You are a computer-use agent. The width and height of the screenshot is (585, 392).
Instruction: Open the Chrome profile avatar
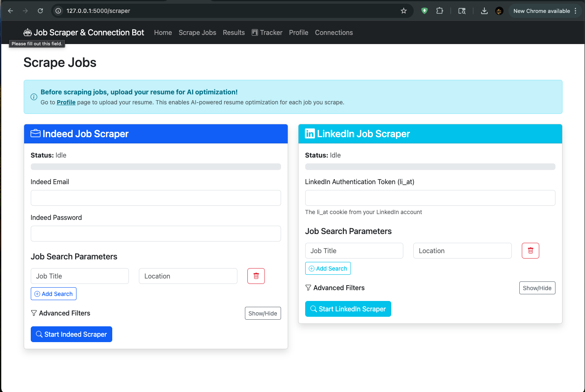point(499,11)
